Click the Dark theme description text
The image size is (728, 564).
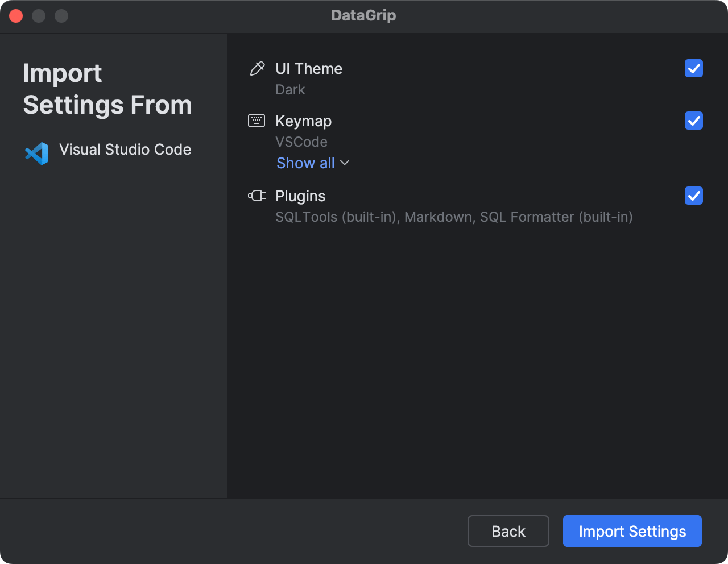[290, 89]
